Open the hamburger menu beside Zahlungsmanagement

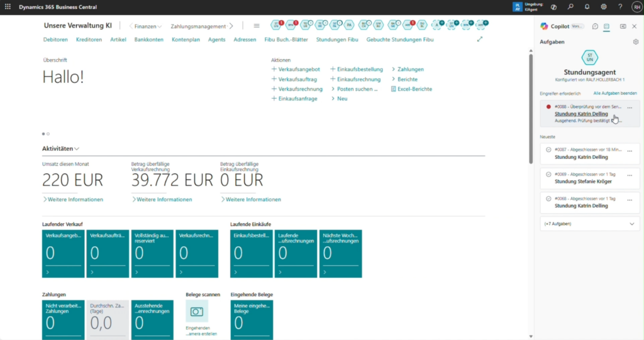[x=257, y=26]
